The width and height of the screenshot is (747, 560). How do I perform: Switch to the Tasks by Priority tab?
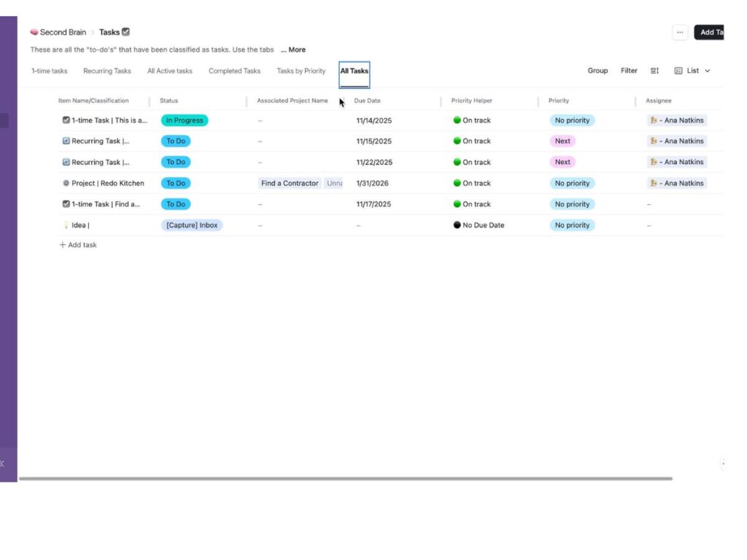301,70
